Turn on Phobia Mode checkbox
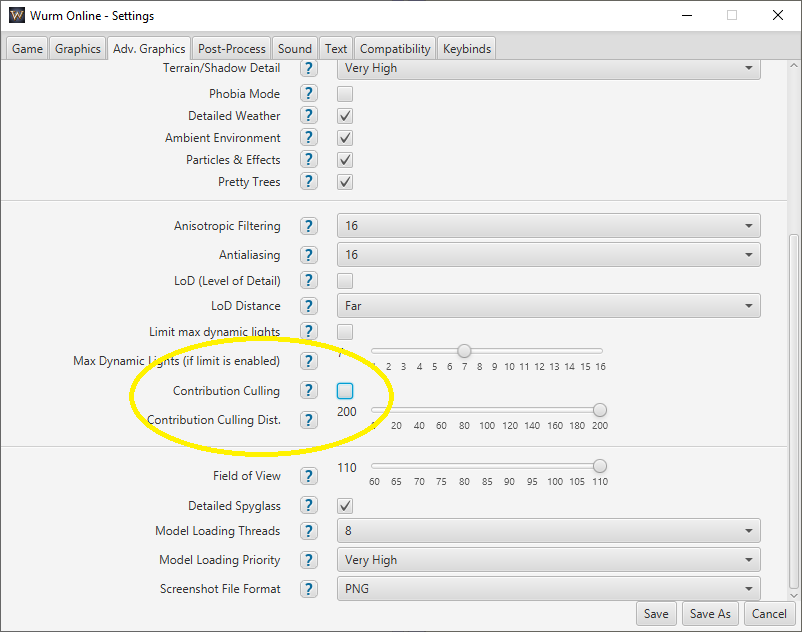 point(345,94)
